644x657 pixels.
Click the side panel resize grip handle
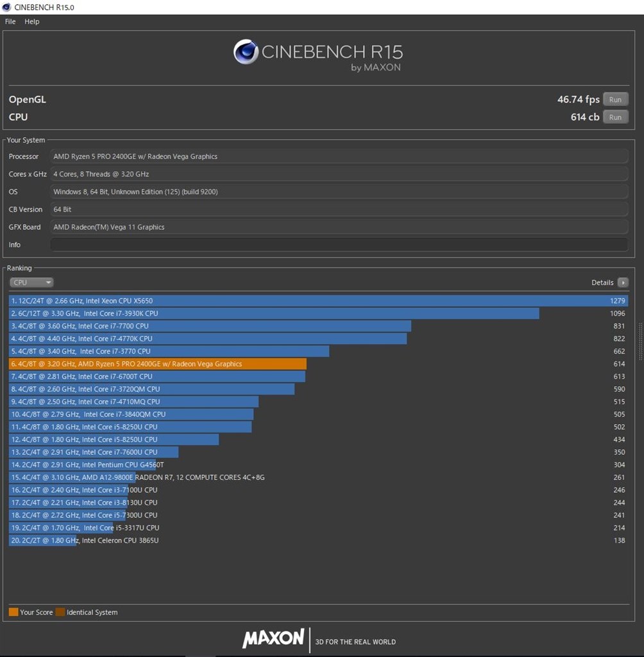(x=640, y=341)
